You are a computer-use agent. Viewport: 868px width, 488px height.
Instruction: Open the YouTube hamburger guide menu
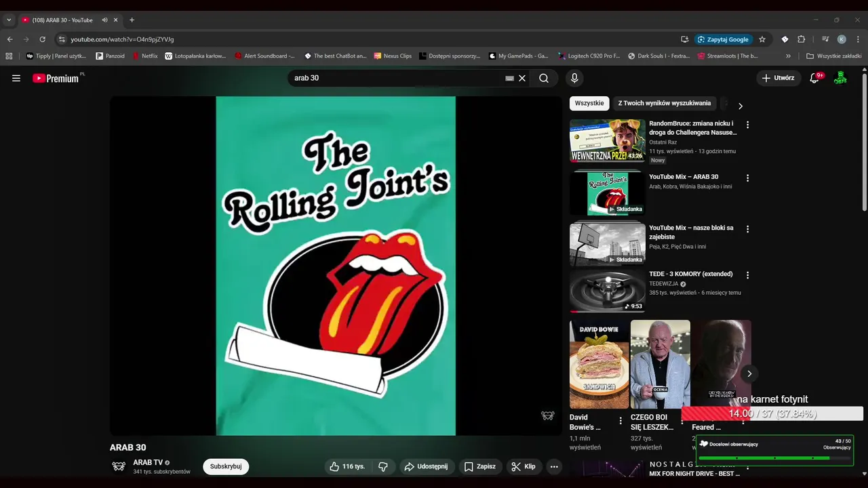point(16,78)
